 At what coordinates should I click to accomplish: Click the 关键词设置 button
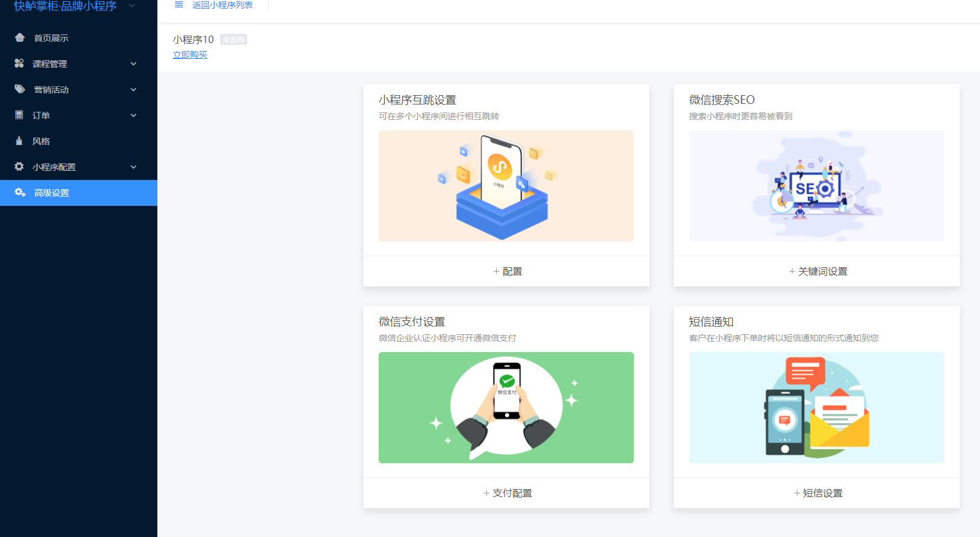[x=817, y=271]
